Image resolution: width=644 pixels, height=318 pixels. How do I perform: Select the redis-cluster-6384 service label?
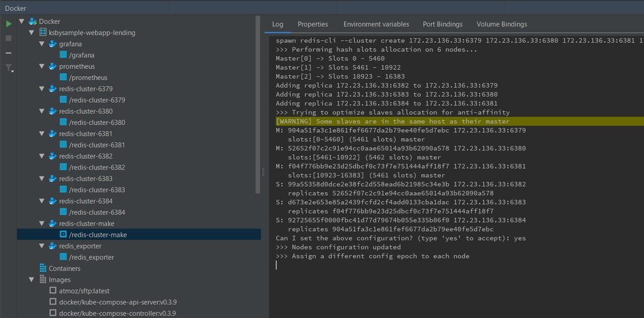[x=86, y=201]
